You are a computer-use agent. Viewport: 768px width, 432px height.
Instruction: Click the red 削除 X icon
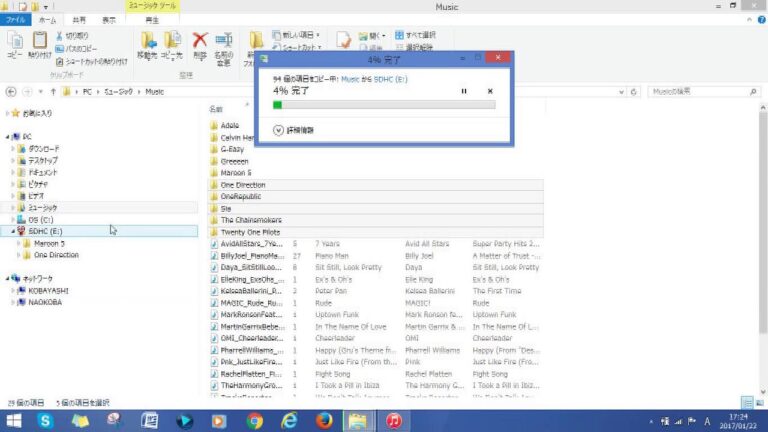click(200, 46)
